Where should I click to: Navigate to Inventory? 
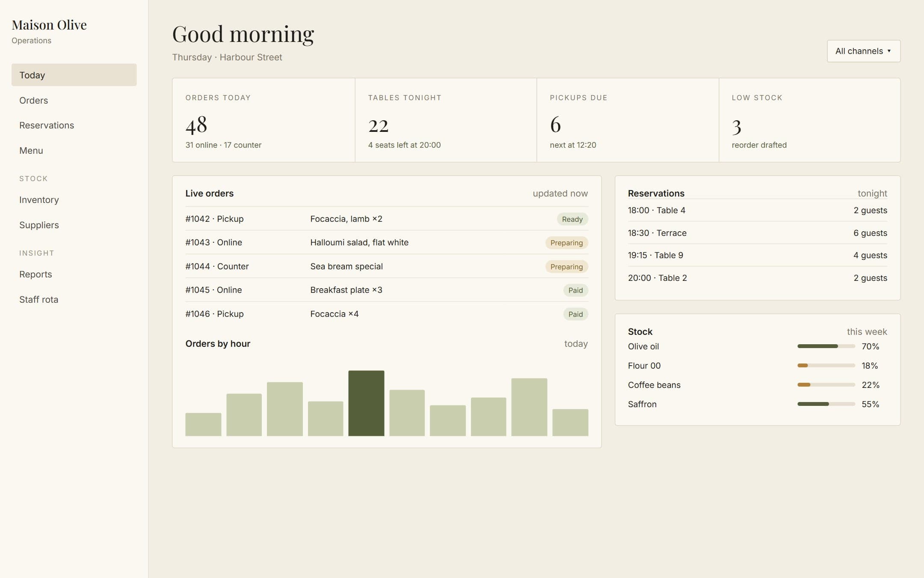[x=74, y=200]
